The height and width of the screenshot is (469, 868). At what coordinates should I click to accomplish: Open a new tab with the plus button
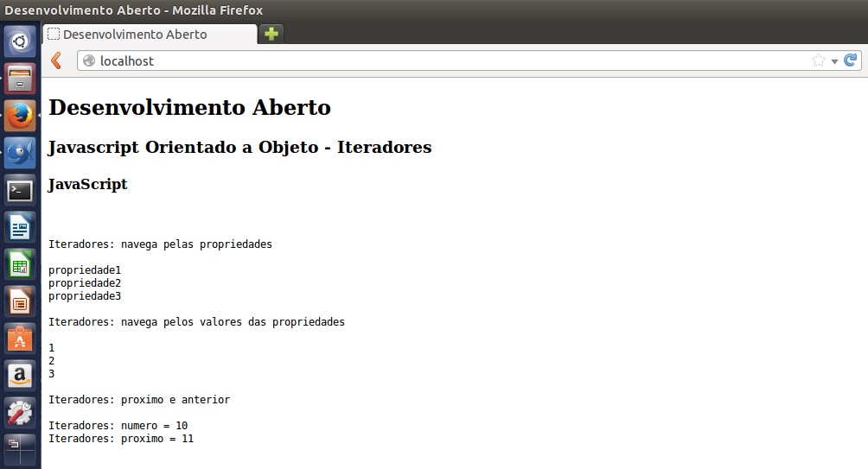point(271,35)
